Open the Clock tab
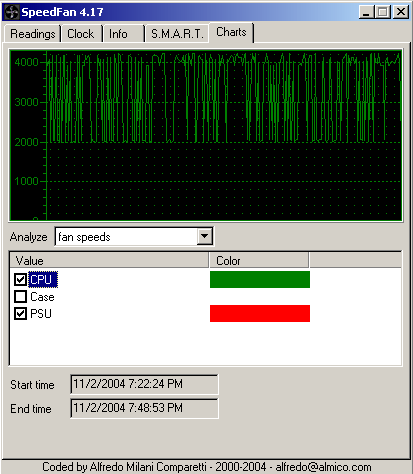Image resolution: width=413 pixels, height=474 pixels. point(81,34)
